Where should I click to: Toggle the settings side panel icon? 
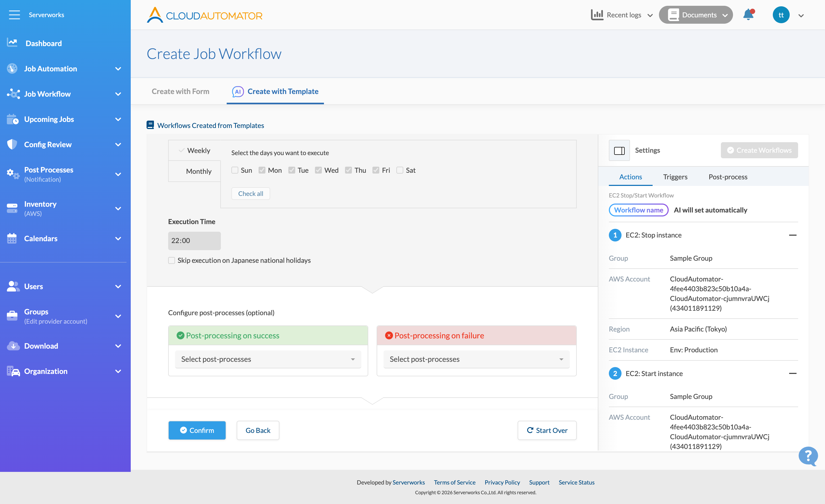click(x=619, y=151)
